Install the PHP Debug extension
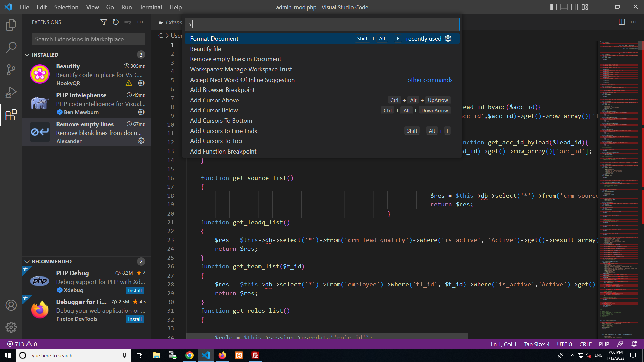 [x=135, y=290]
